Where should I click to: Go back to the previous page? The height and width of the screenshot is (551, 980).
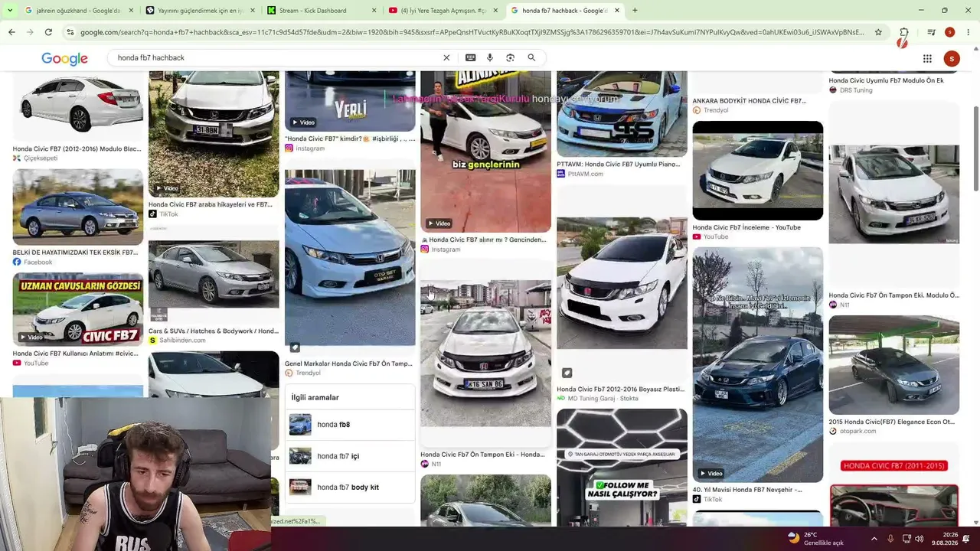point(11,32)
